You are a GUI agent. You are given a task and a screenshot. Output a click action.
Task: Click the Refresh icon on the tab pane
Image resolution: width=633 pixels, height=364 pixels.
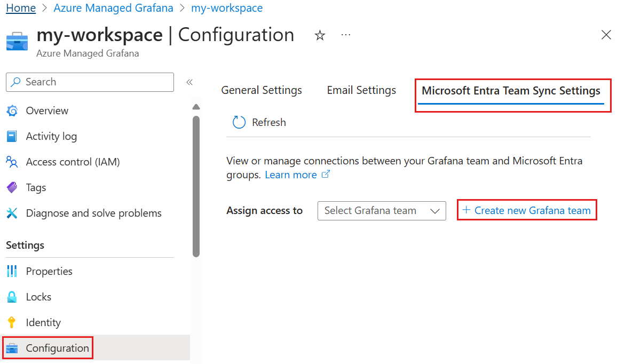pos(239,122)
